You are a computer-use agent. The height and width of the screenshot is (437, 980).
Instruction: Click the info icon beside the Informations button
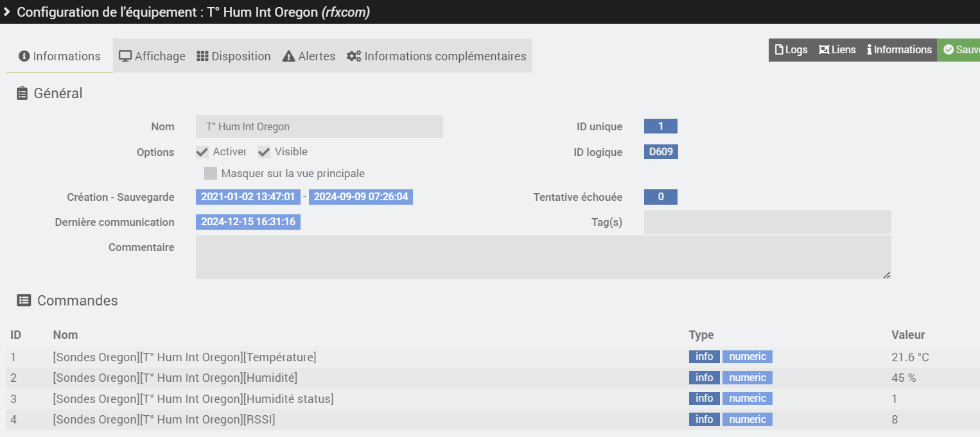tap(870, 50)
